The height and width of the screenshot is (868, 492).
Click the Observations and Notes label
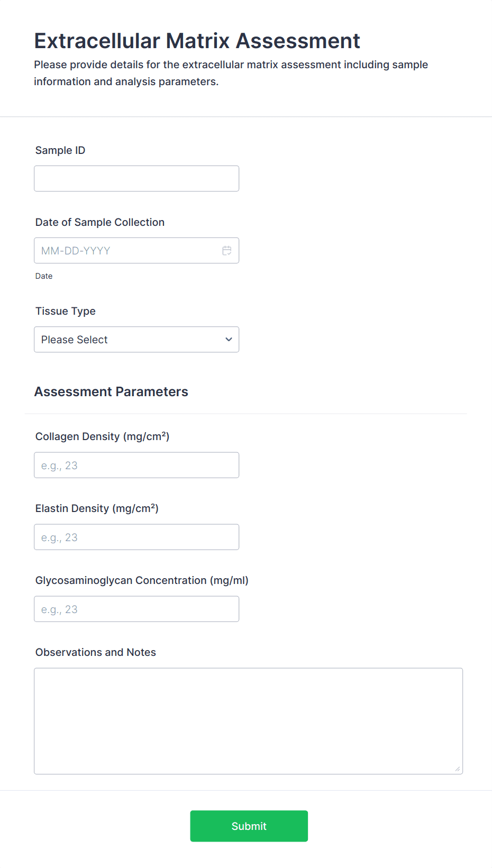tap(96, 652)
